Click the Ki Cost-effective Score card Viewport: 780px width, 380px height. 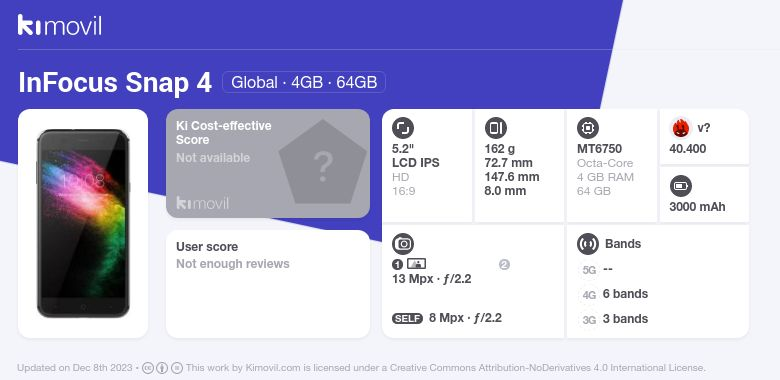[268, 163]
